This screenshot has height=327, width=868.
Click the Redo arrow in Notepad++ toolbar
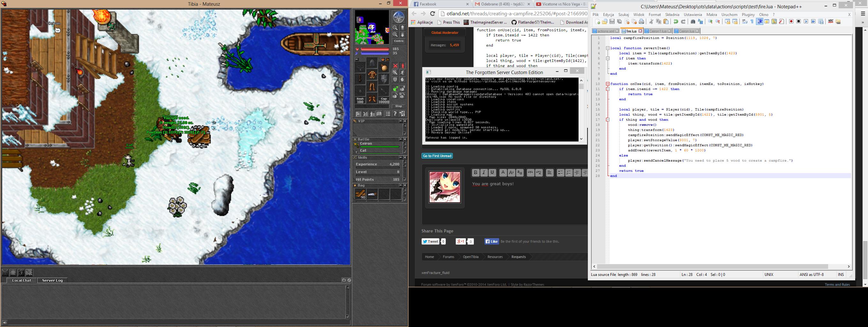(x=683, y=22)
